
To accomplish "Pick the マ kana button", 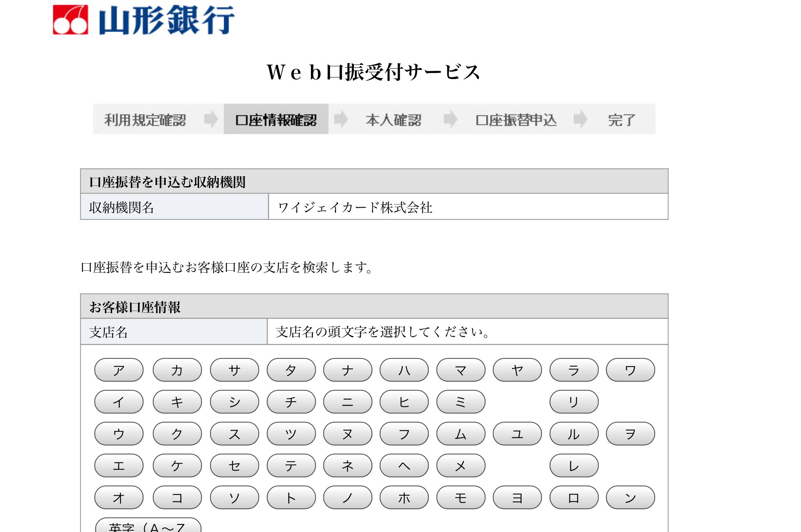I will point(461,370).
